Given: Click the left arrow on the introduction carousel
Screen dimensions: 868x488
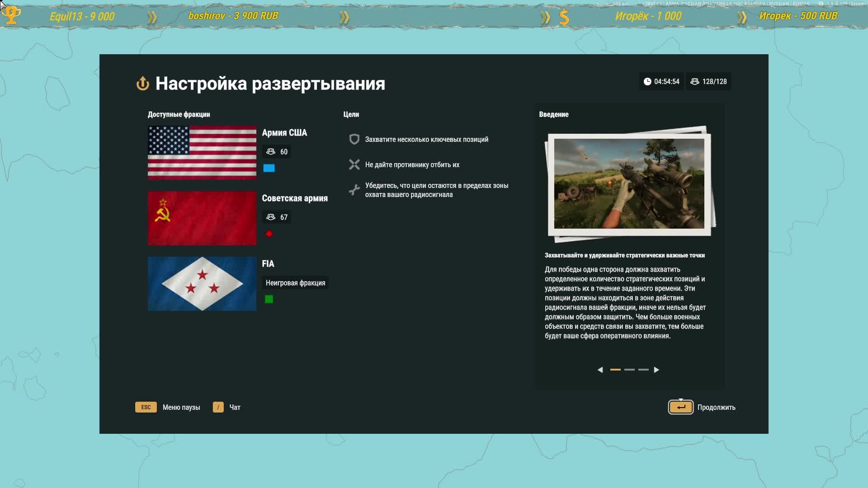Looking at the screenshot, I should tap(601, 370).
